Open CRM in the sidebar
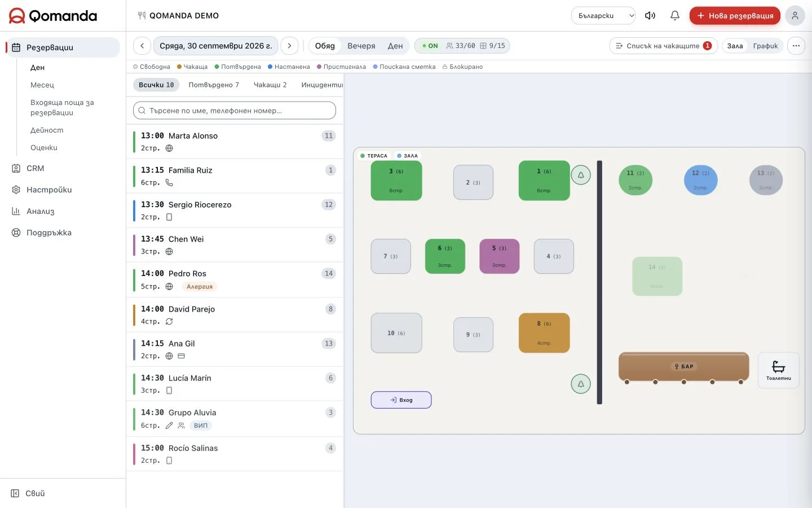 click(35, 168)
